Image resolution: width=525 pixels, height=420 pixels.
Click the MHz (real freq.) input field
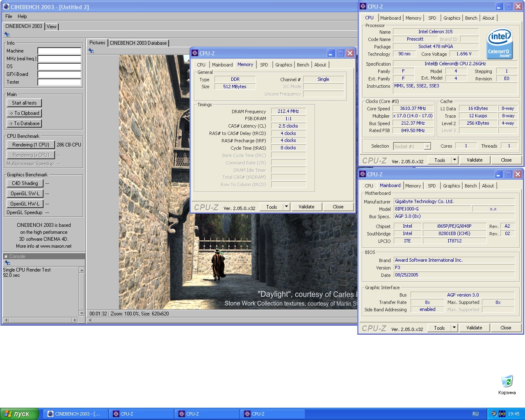(x=59, y=59)
